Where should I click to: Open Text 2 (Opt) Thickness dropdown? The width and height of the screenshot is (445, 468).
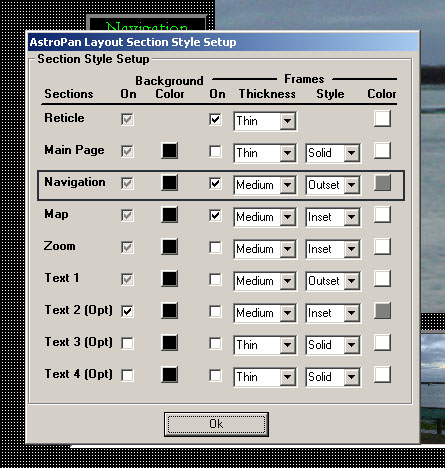click(265, 313)
